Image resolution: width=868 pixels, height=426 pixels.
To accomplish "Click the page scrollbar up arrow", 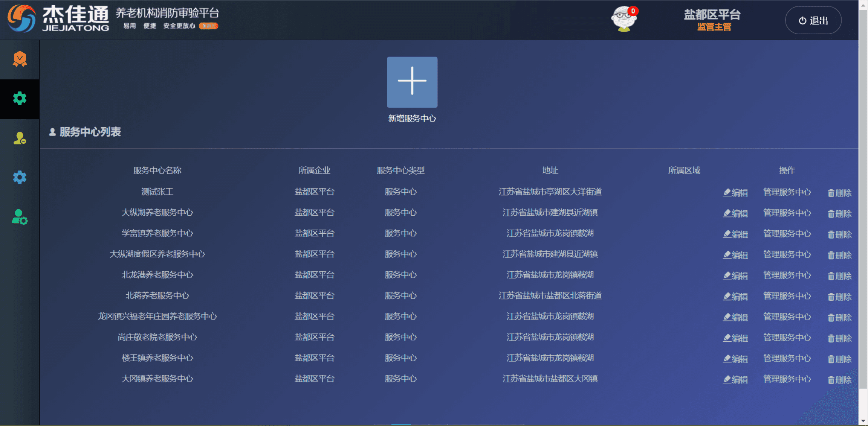I will pos(863,5).
